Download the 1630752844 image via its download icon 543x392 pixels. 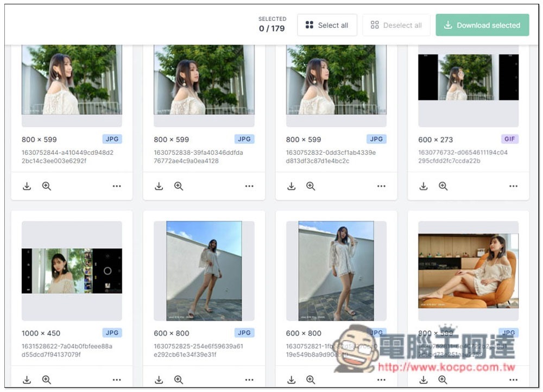27,186
